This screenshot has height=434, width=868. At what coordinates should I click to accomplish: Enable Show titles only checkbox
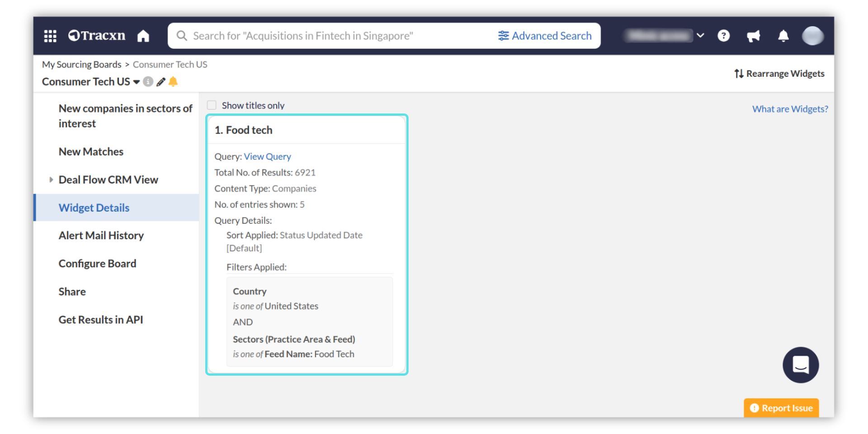click(212, 105)
